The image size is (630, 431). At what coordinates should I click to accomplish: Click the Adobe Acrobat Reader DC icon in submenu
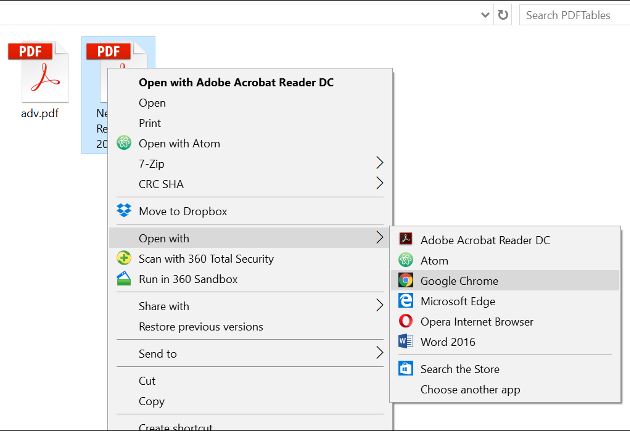pyautogui.click(x=405, y=239)
